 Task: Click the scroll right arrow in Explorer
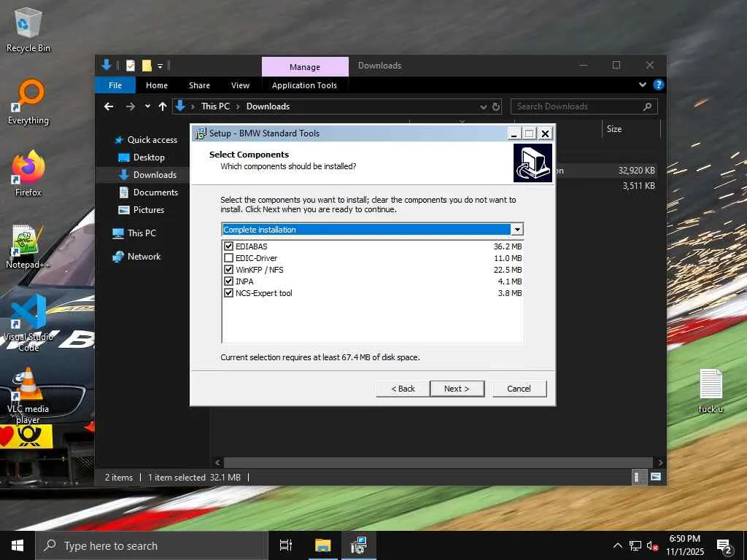click(659, 462)
